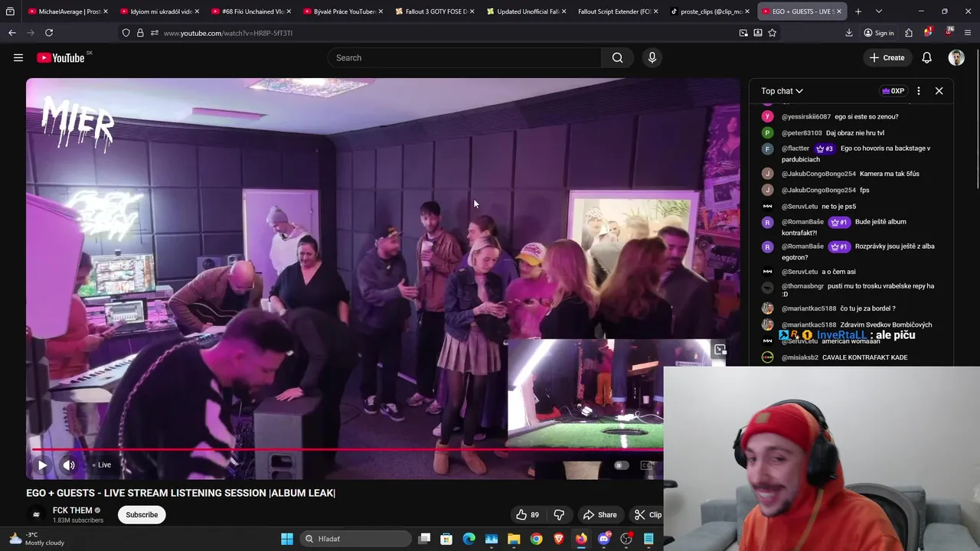980x551 pixels.
Task: Open the extensions puzzle icon
Action: point(909,33)
